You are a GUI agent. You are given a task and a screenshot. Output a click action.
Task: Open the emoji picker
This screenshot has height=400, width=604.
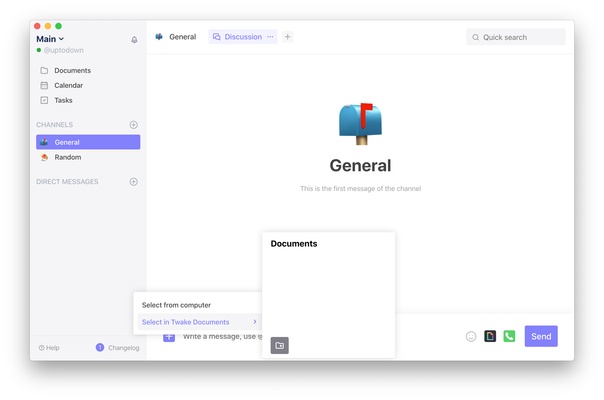point(471,336)
